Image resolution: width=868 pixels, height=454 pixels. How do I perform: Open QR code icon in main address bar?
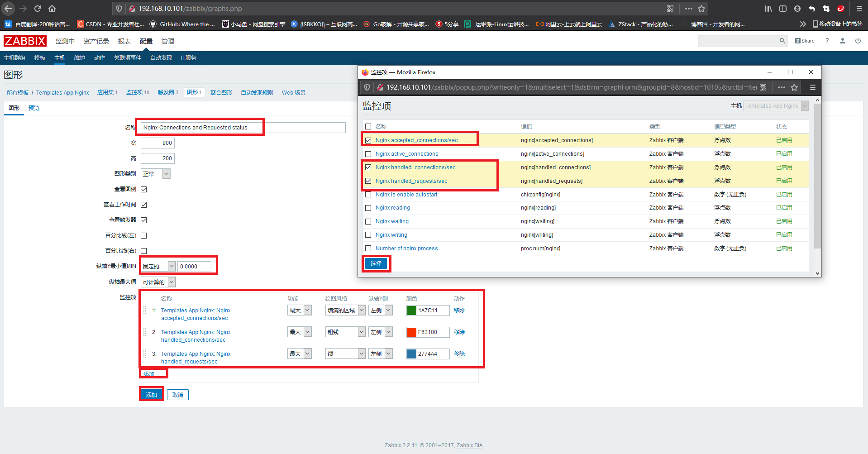tap(670, 9)
